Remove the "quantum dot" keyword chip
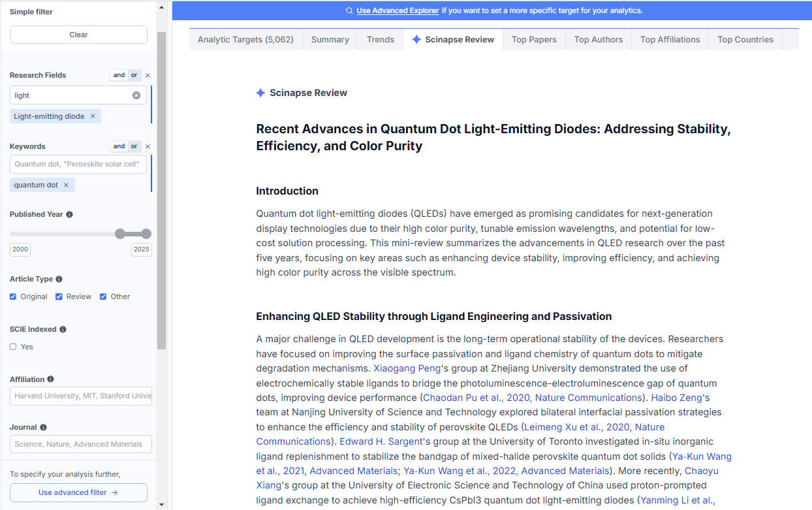 click(65, 185)
